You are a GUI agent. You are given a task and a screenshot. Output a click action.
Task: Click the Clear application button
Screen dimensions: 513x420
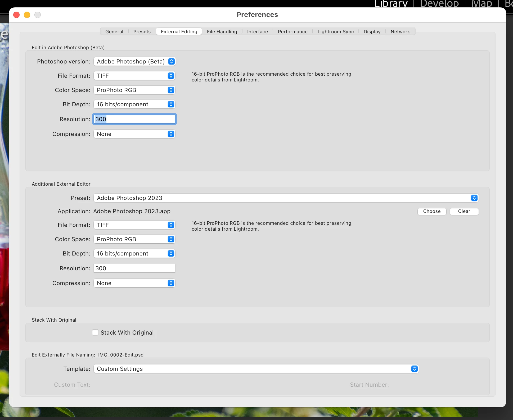pos(464,211)
